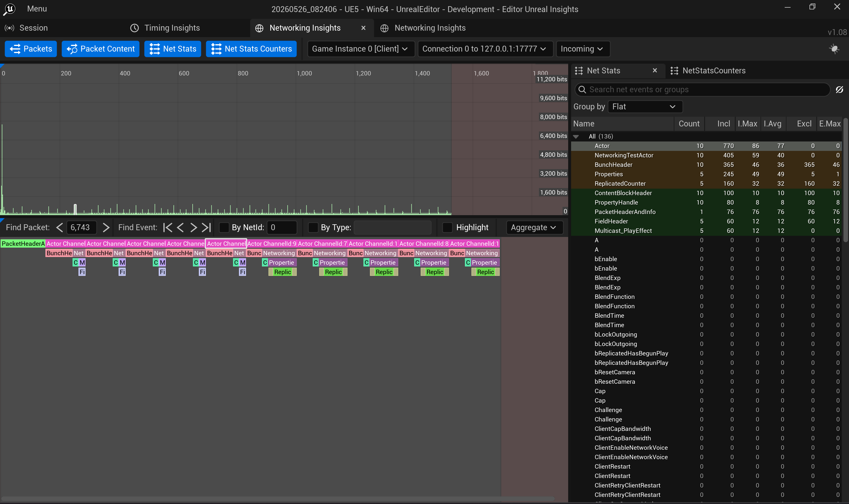Sort by the Count column header
Viewport: 849px width, 504px height.
(689, 123)
